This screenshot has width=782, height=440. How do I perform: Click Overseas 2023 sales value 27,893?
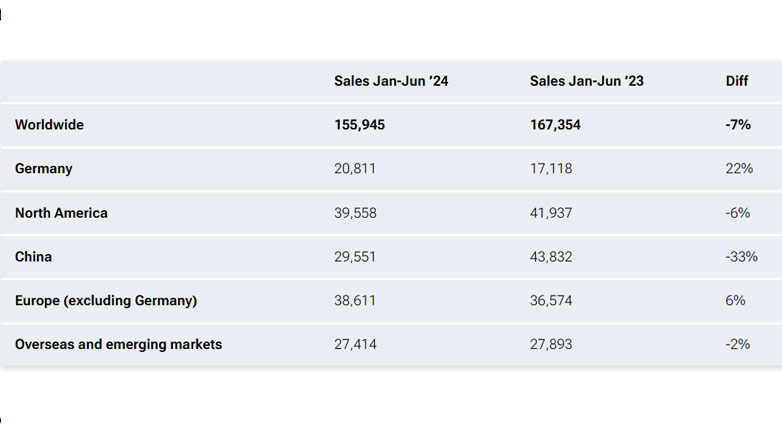pyautogui.click(x=551, y=345)
